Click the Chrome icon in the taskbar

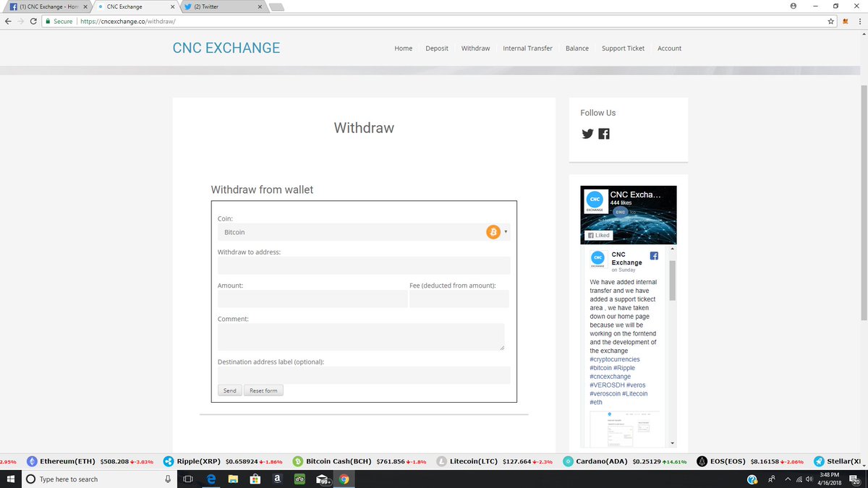(x=344, y=479)
